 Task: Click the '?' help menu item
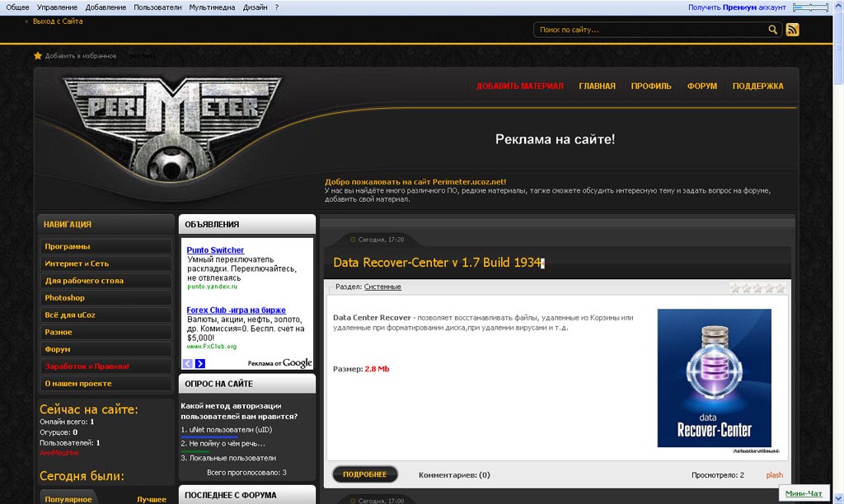coord(276,7)
